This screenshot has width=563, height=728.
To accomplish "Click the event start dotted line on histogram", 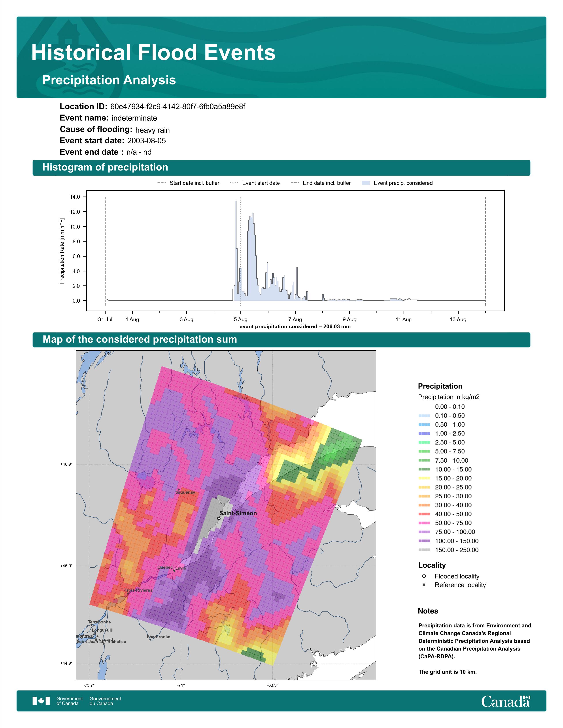I will 241,251.
